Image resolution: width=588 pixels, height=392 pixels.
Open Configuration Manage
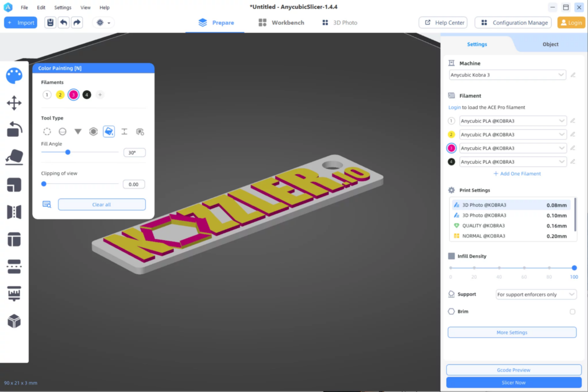[x=513, y=22]
